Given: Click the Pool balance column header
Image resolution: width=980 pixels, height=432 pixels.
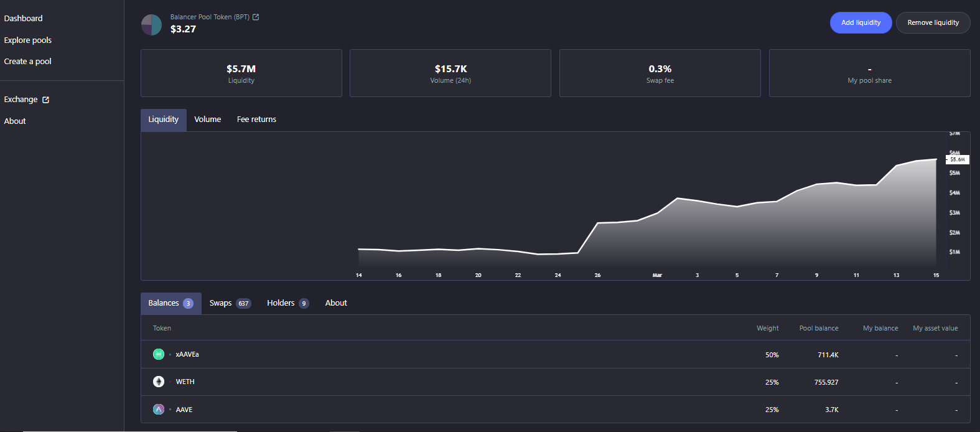Looking at the screenshot, I should [x=819, y=328].
